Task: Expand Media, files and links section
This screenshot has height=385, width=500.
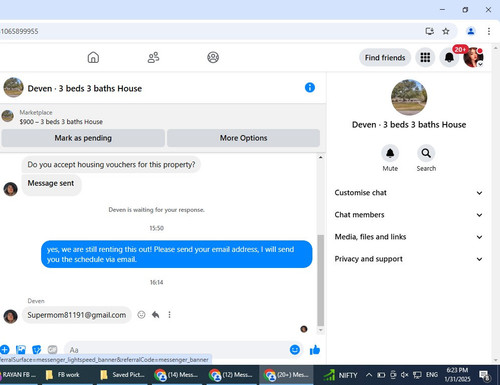Action: [x=409, y=237]
